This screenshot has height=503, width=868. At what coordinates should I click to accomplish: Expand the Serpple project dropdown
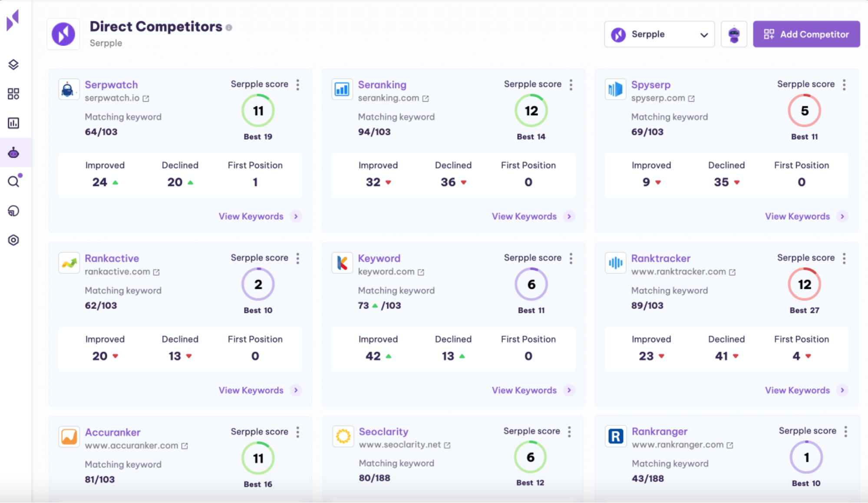click(x=659, y=34)
